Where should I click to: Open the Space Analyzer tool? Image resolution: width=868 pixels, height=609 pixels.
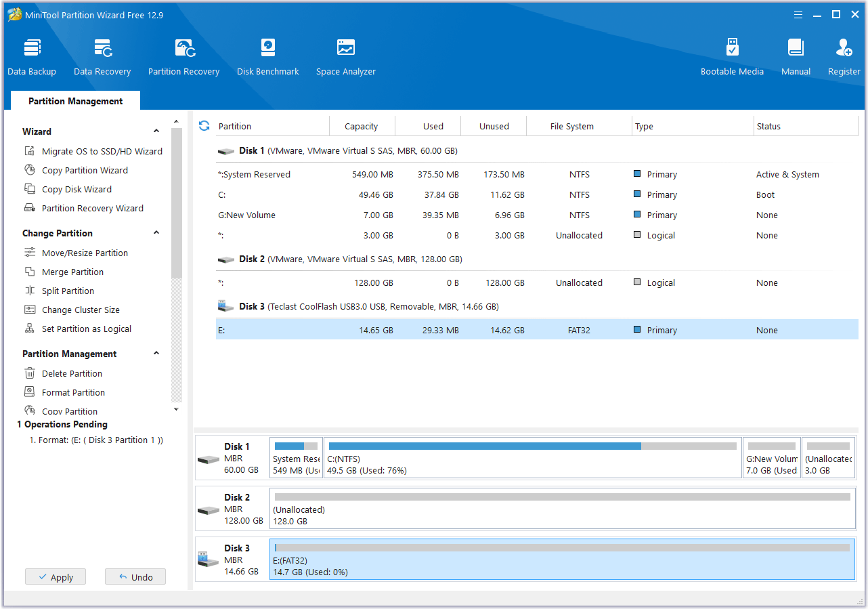(346, 57)
